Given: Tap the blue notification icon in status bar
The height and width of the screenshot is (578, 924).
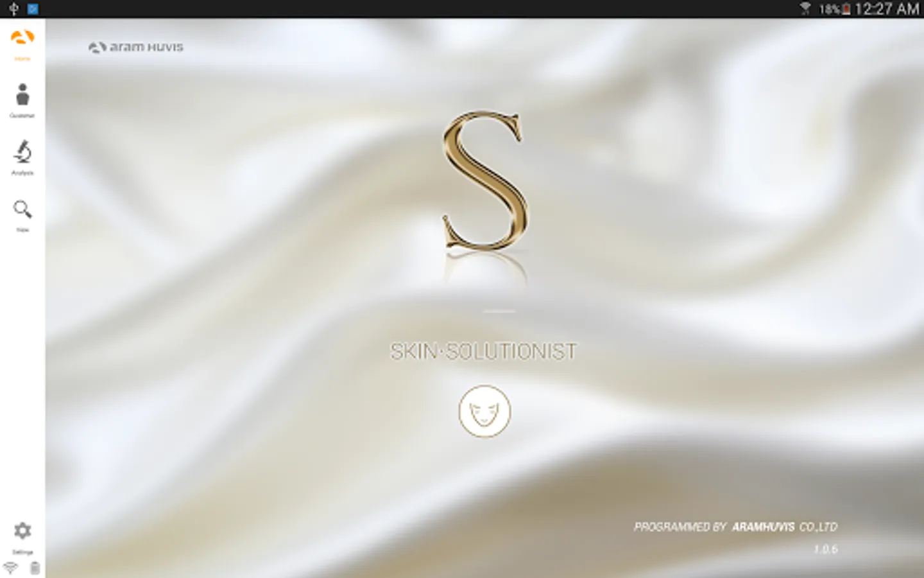Looking at the screenshot, I should pos(33,9).
